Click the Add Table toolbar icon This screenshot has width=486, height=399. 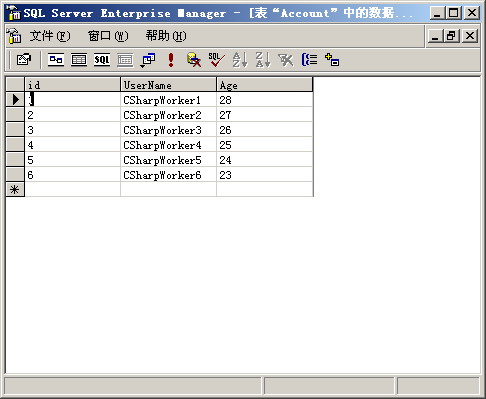pyautogui.click(x=332, y=60)
